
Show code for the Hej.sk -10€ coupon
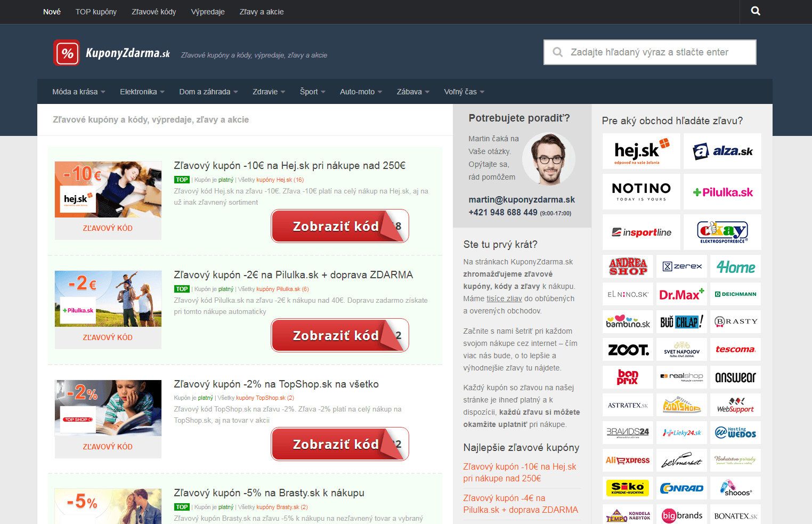(x=340, y=226)
